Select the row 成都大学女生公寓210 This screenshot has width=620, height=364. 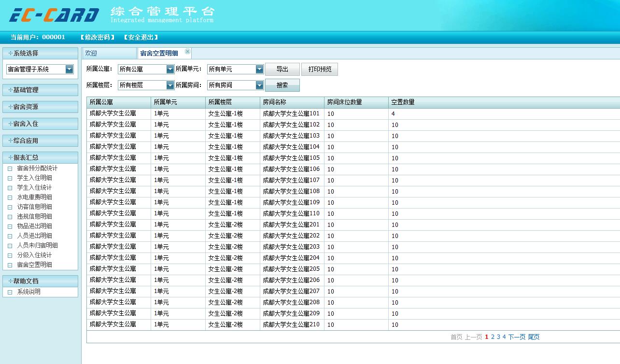353,325
